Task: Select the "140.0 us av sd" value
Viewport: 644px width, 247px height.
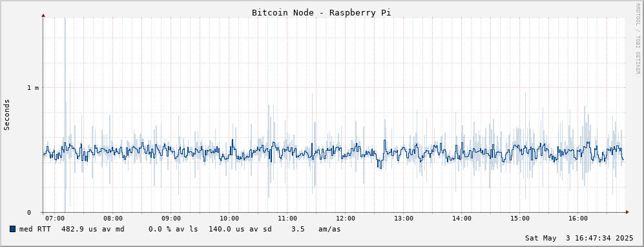Action: click(240, 229)
